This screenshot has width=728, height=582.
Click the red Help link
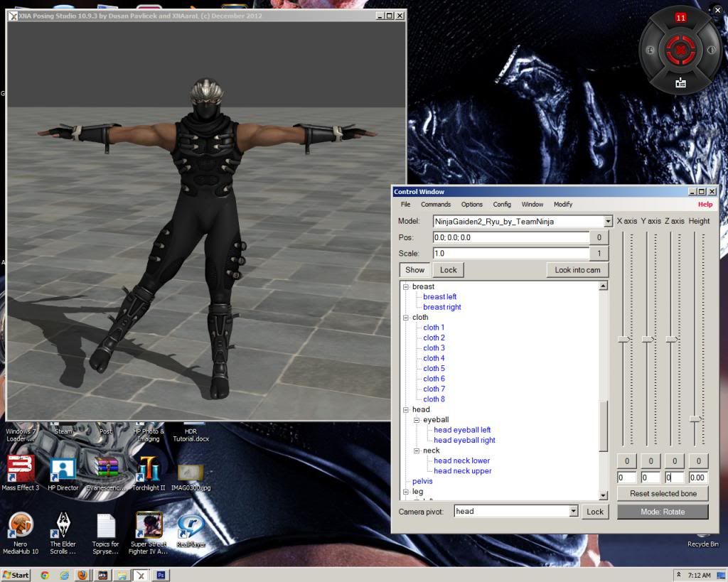point(705,204)
